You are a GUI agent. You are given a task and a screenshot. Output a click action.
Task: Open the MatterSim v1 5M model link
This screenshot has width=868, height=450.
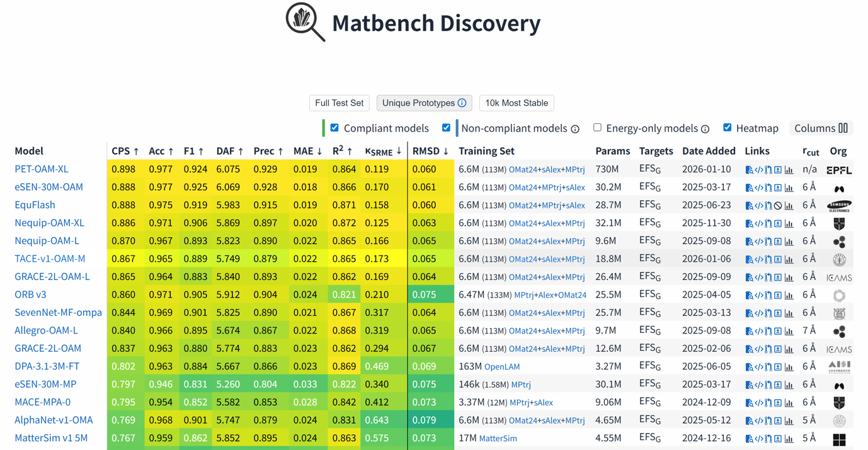tap(51, 438)
